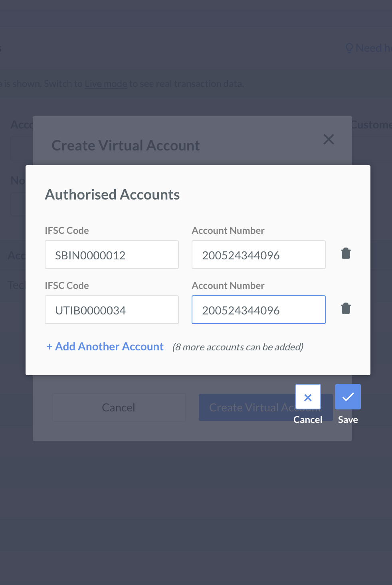Click the blue checkmark Save icon

click(x=348, y=396)
